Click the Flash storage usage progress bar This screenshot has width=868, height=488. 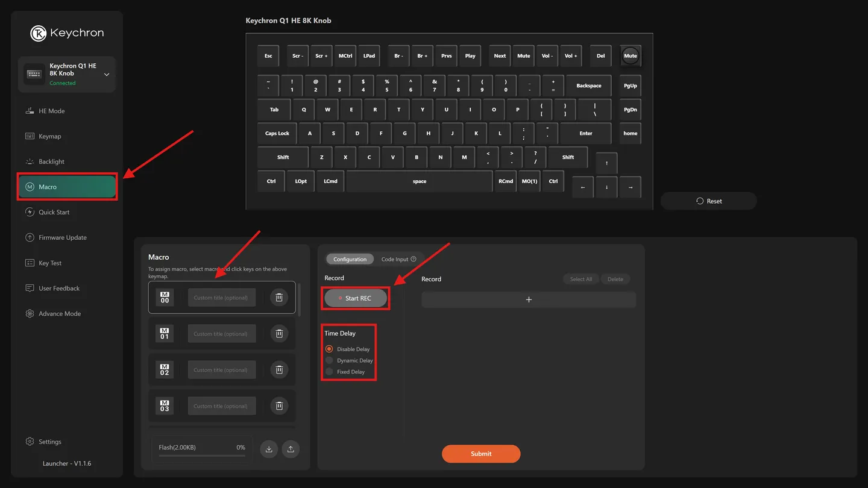pos(202,455)
